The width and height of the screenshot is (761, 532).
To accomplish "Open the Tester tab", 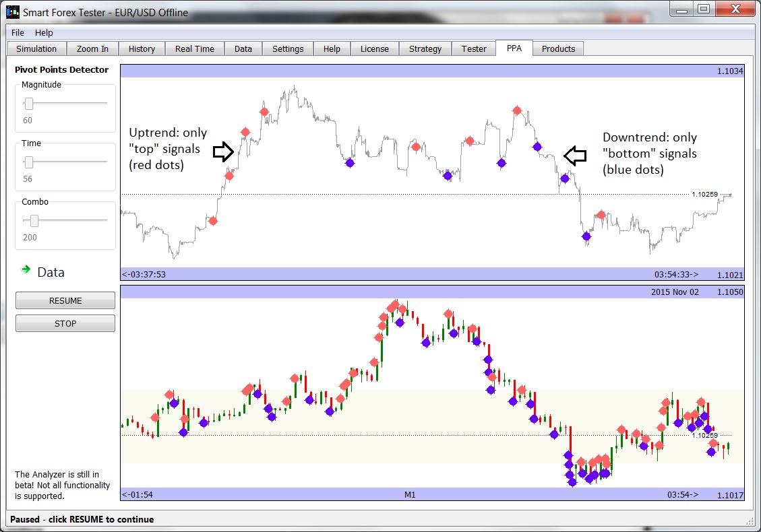I will pos(474,49).
